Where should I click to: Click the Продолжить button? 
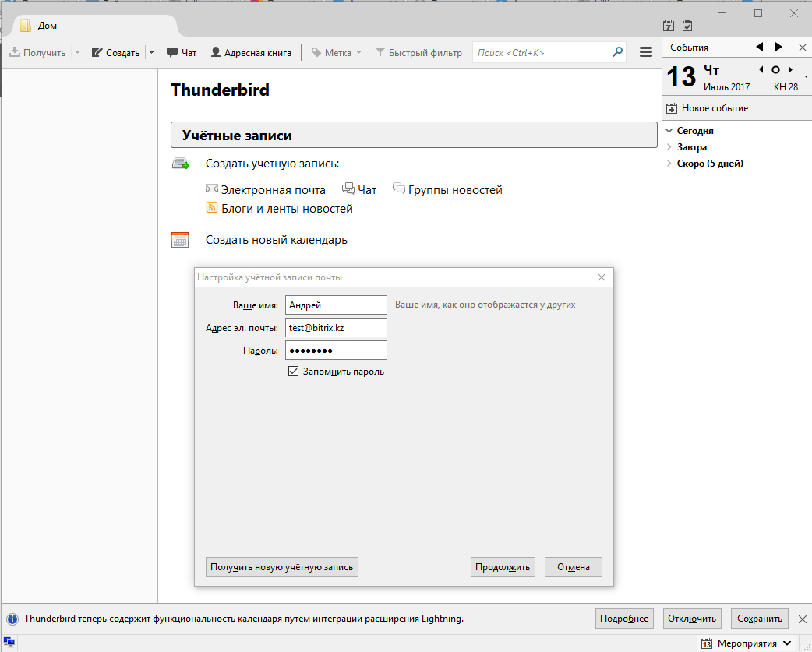coord(503,567)
